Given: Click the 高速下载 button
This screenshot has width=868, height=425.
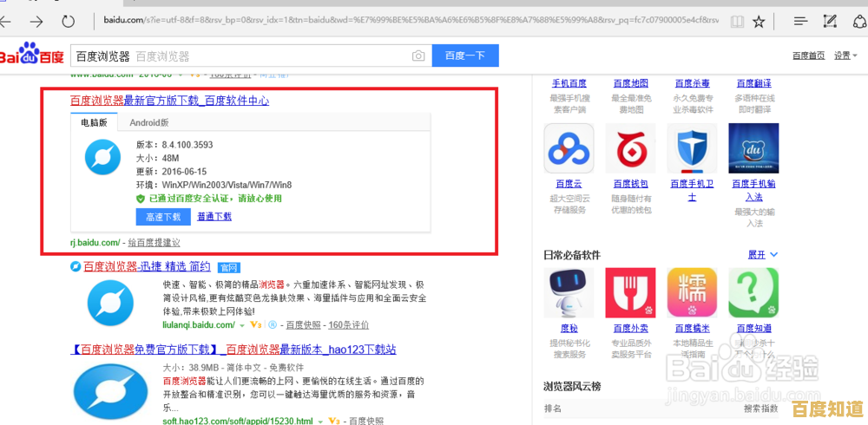Looking at the screenshot, I should 163,217.
